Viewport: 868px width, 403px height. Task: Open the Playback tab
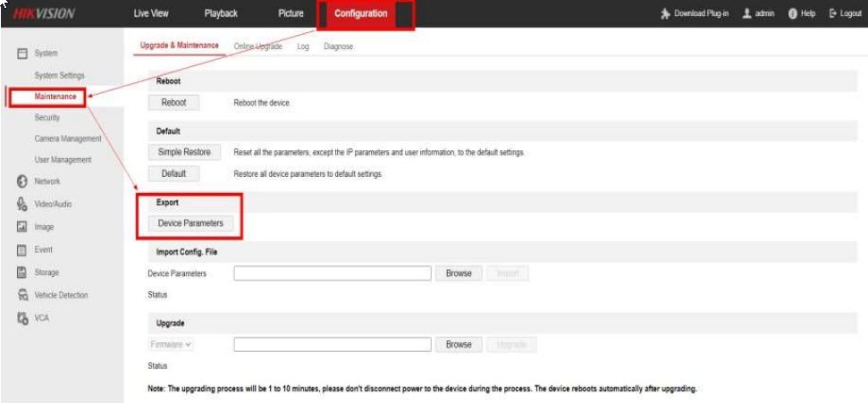point(221,13)
